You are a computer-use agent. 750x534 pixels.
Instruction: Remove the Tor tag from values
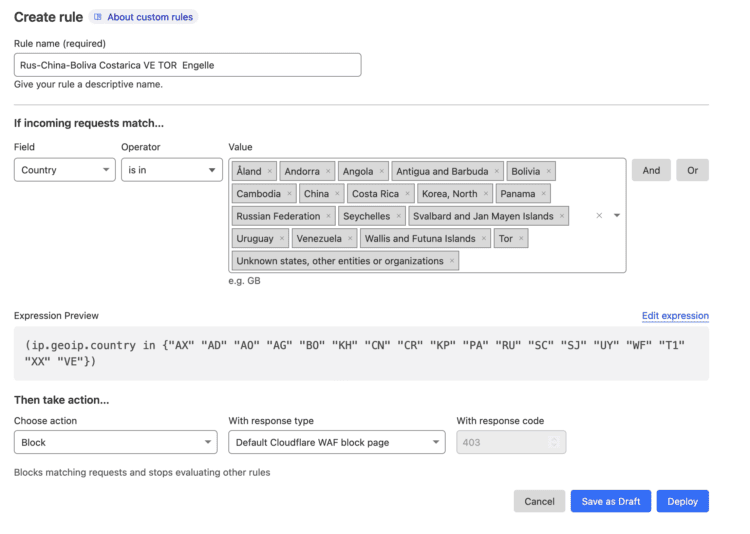(x=521, y=239)
